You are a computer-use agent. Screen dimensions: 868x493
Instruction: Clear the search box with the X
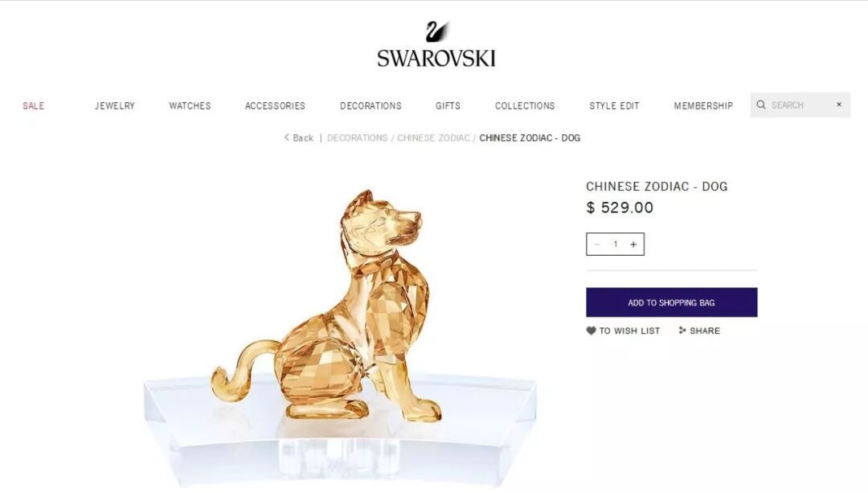coord(839,104)
